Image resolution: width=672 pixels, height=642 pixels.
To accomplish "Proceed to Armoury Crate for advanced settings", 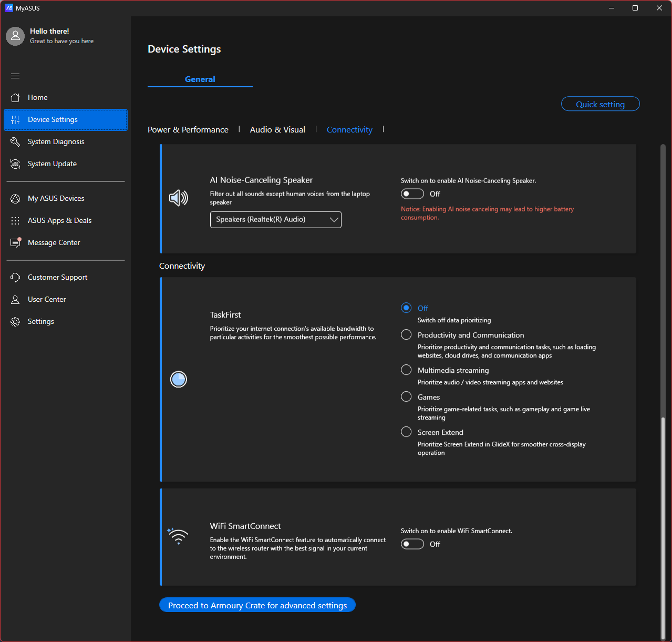I will [257, 605].
